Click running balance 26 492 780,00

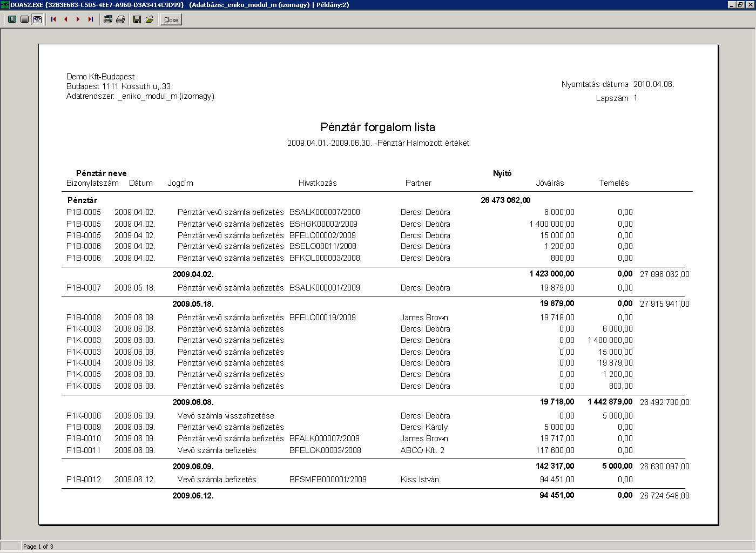665,402
